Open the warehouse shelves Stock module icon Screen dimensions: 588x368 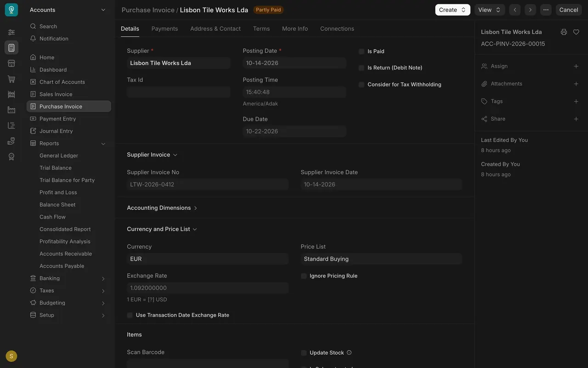tap(11, 94)
